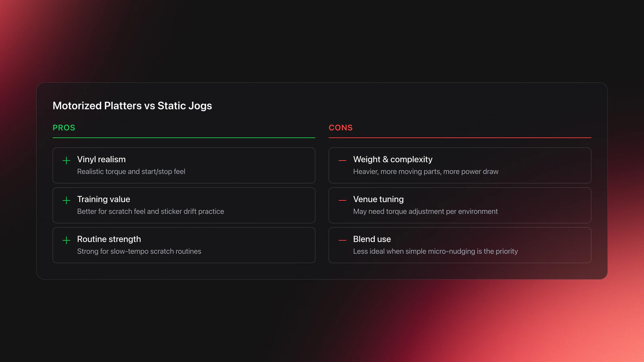Click the Weight & complexity heading
Screen dimensions: 644x362
tap(393, 159)
